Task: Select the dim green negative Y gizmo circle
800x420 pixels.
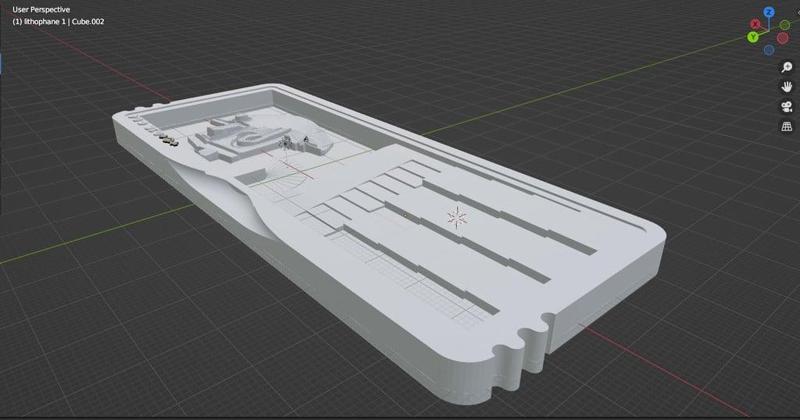Action: pos(785,25)
